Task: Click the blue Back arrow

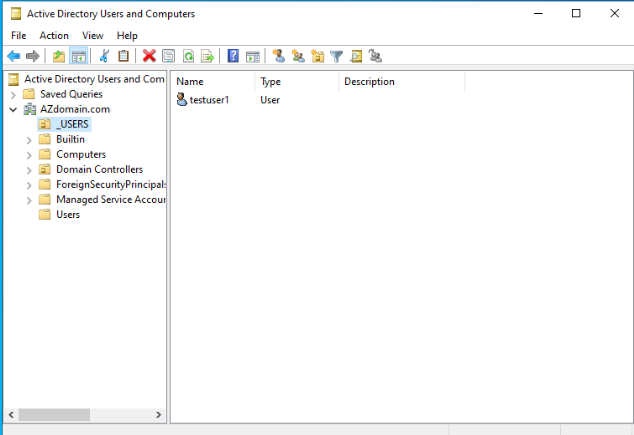Action: 13,56
